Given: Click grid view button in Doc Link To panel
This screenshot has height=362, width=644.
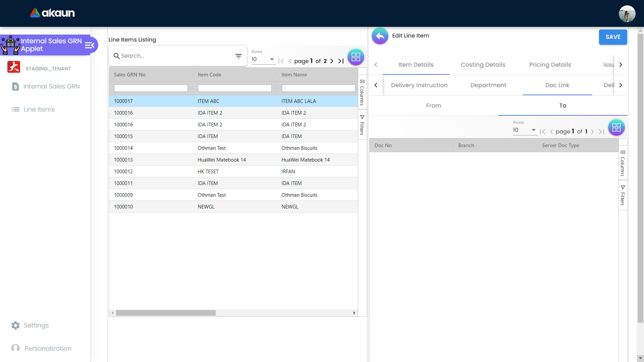Looking at the screenshot, I should click(616, 127).
